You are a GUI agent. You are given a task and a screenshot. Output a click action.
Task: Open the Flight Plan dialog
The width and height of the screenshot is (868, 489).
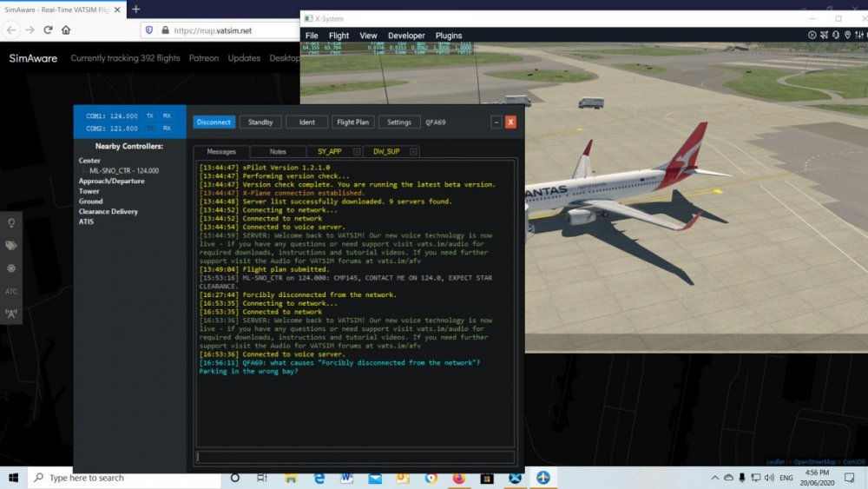[x=352, y=122]
